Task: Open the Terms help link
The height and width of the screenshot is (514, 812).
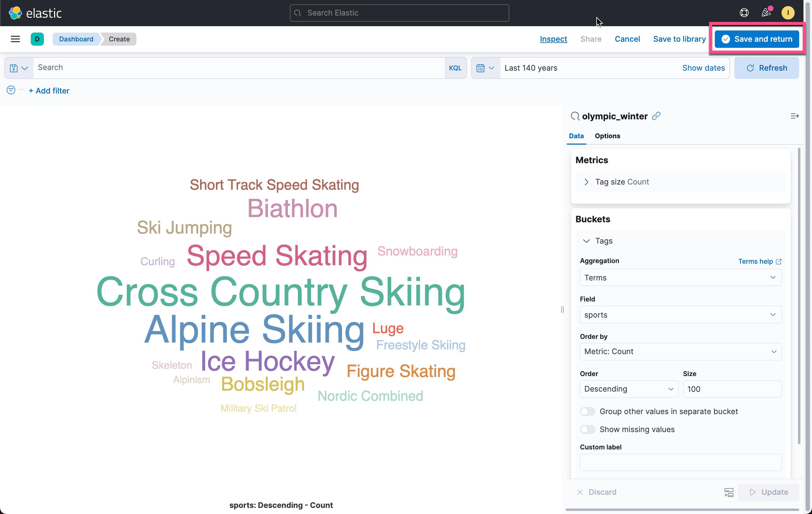Action: point(760,262)
